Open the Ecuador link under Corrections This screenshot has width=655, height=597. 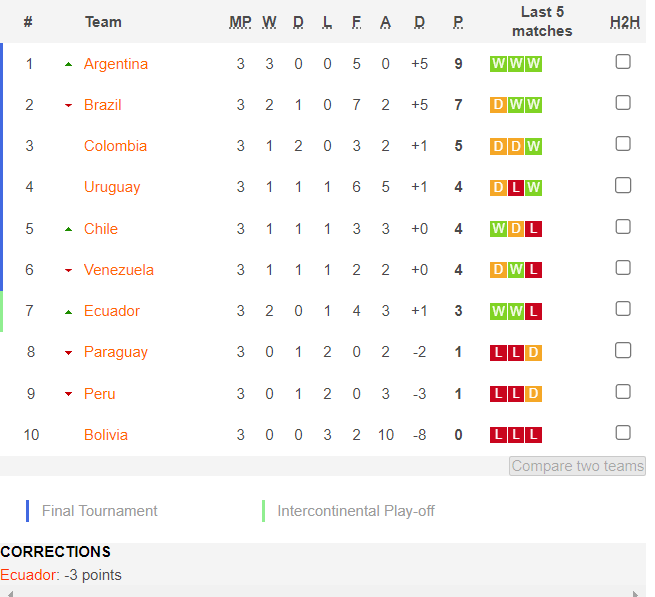tap(30, 575)
